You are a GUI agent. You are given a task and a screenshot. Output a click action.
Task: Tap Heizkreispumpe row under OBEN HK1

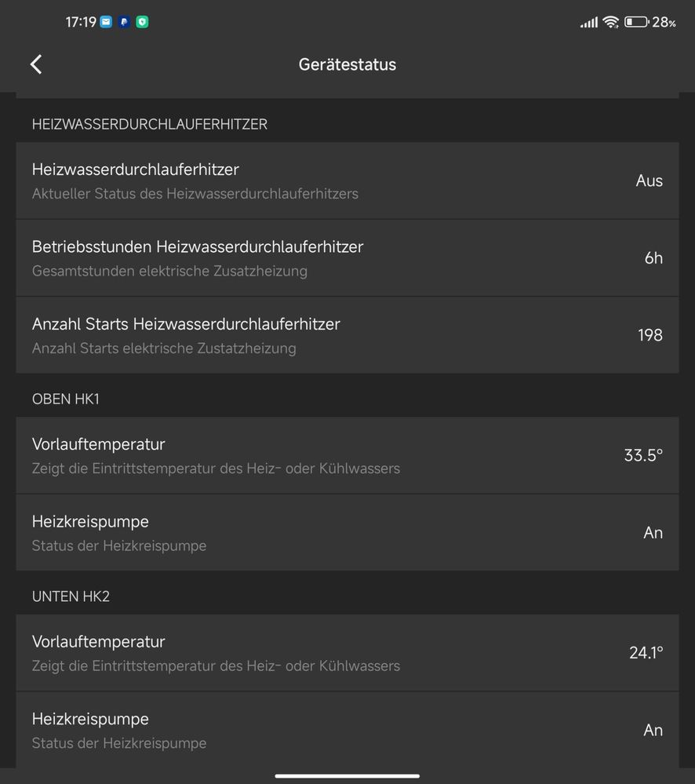(347, 533)
